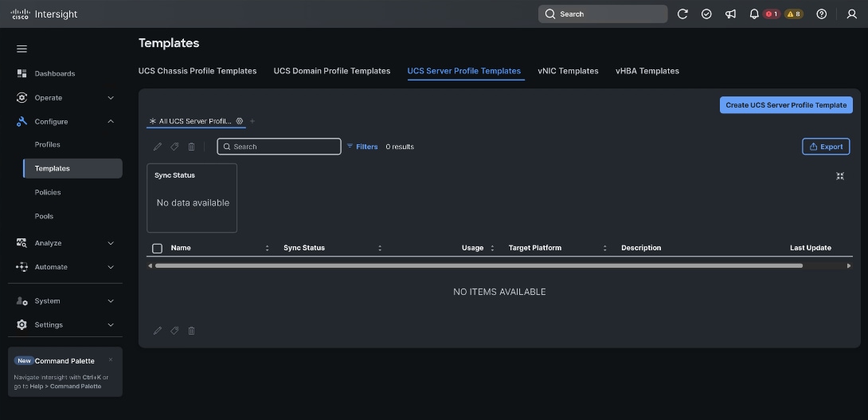Open the announcements megaphone icon
This screenshot has width=868, height=420.
(731, 14)
